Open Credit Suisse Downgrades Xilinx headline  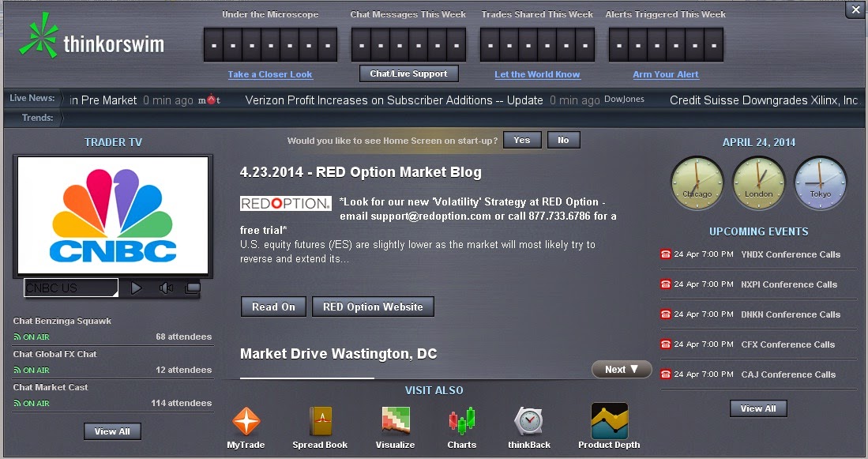(764, 100)
